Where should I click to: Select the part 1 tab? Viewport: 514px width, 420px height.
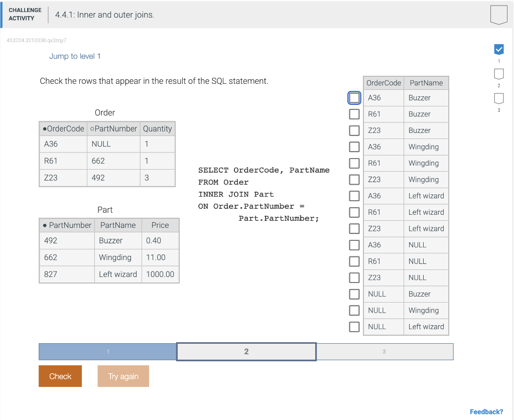(107, 351)
